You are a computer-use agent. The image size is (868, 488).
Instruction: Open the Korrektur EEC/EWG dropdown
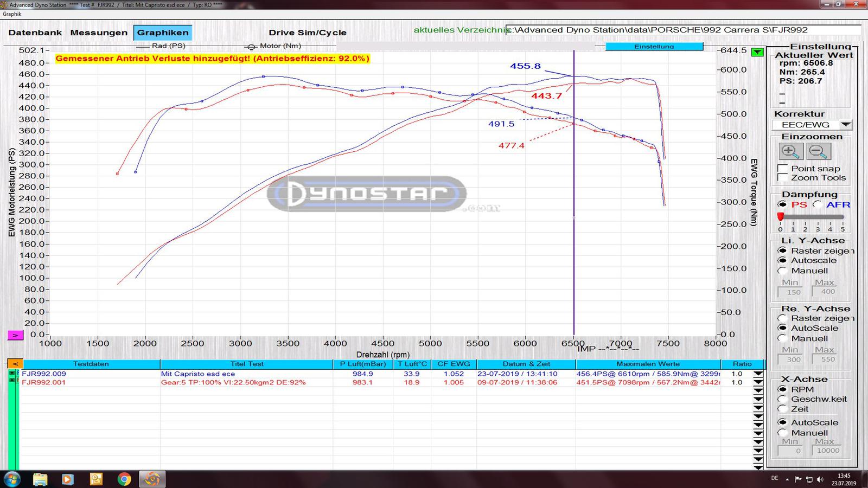point(845,125)
